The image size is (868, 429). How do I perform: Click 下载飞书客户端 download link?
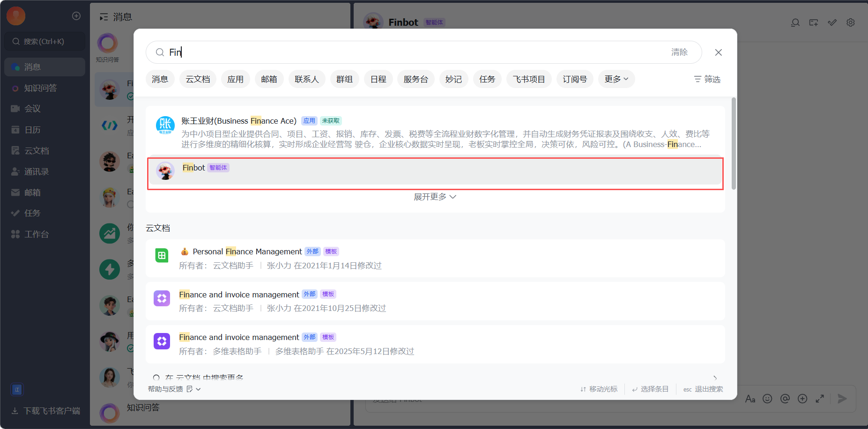(x=45, y=411)
